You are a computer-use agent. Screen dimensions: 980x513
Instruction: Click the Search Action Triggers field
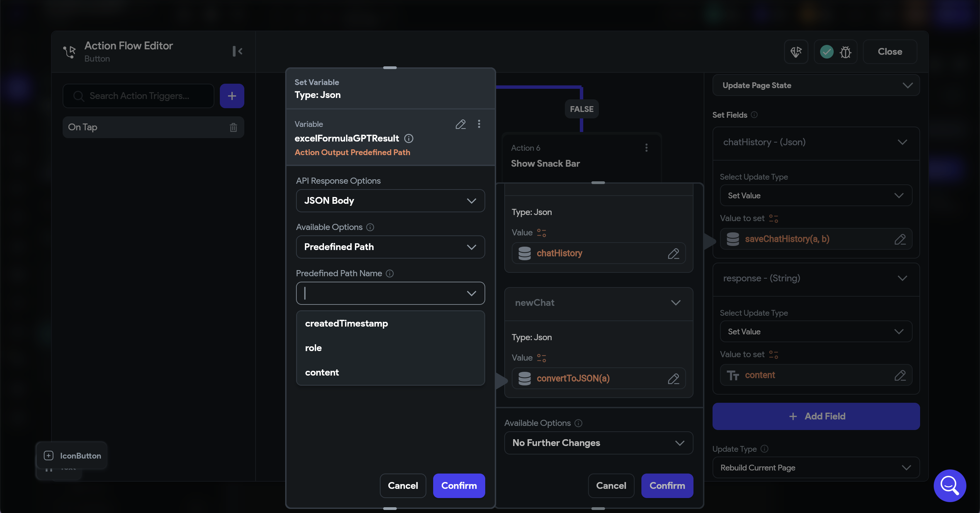pyautogui.click(x=138, y=96)
